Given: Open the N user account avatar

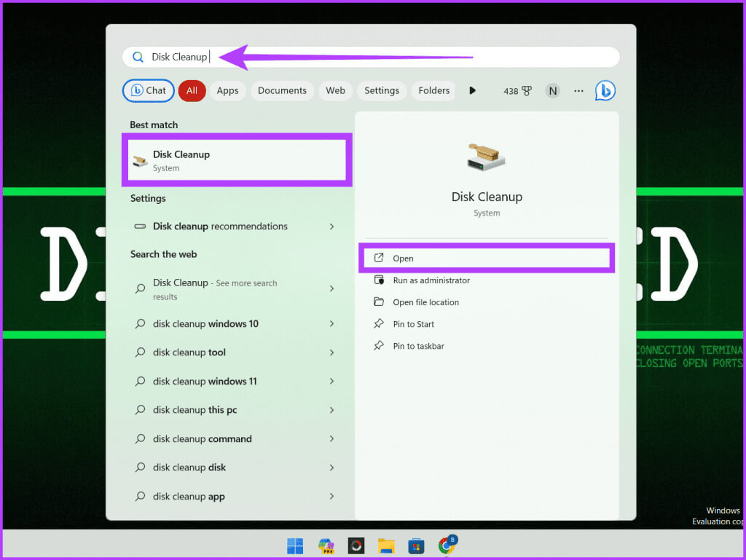Looking at the screenshot, I should 552,91.
